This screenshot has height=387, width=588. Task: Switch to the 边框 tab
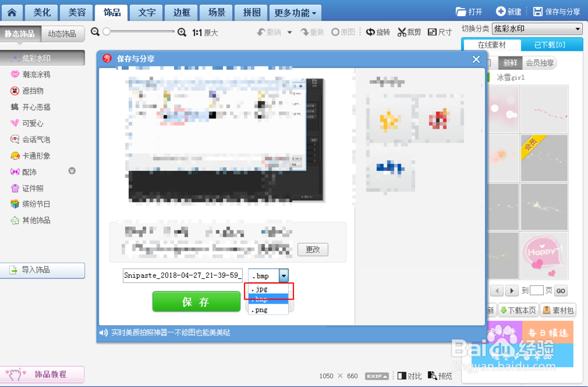182,13
